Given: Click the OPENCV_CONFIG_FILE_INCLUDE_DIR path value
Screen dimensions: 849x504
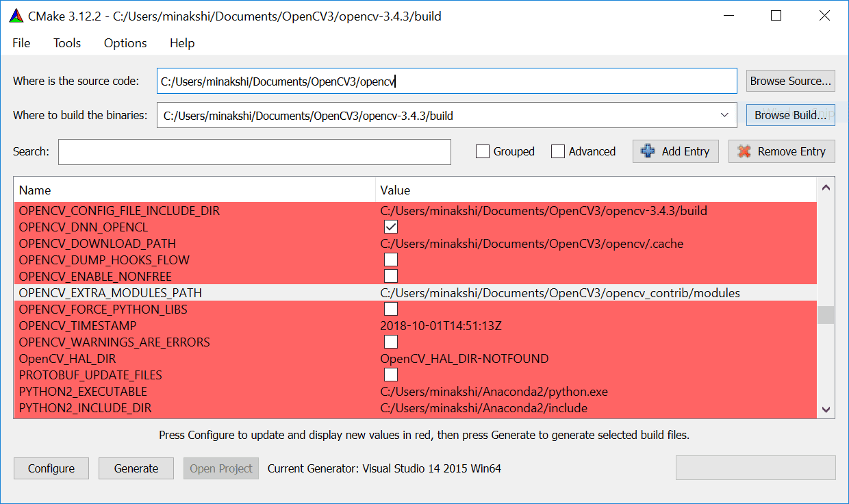Looking at the screenshot, I should [x=544, y=210].
